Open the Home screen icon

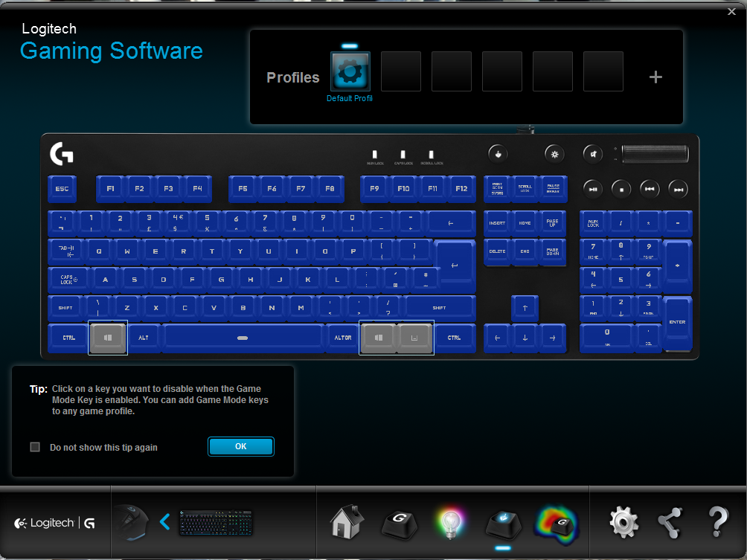(347, 522)
